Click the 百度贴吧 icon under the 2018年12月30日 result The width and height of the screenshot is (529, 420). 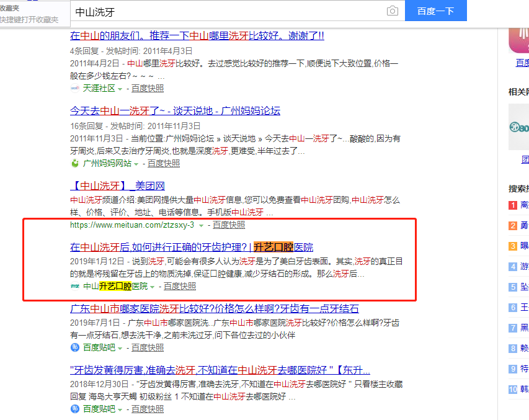click(75, 409)
